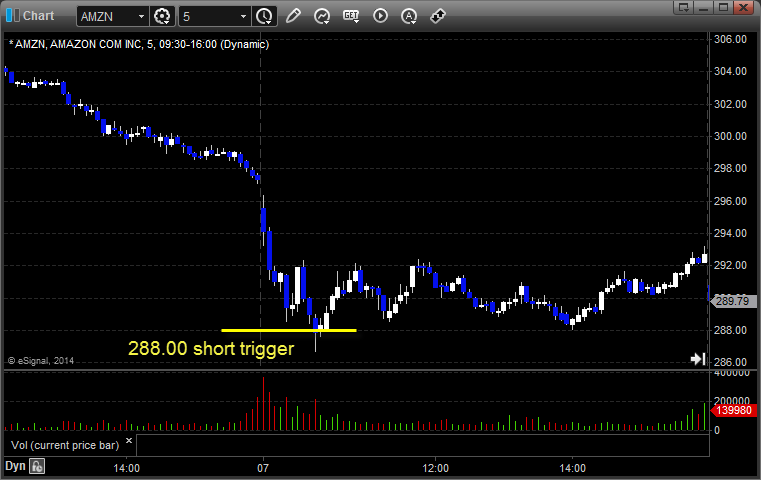Click the 300.00 price axis label

coord(730,136)
